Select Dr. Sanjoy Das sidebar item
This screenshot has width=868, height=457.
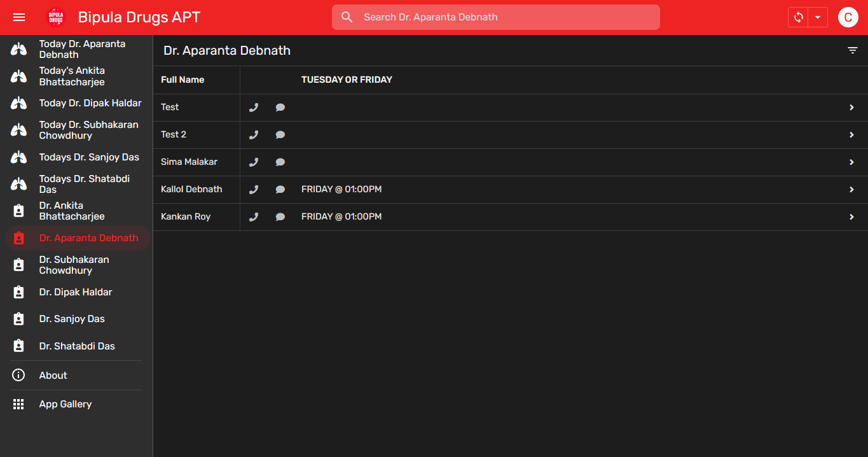pyautogui.click(x=76, y=319)
